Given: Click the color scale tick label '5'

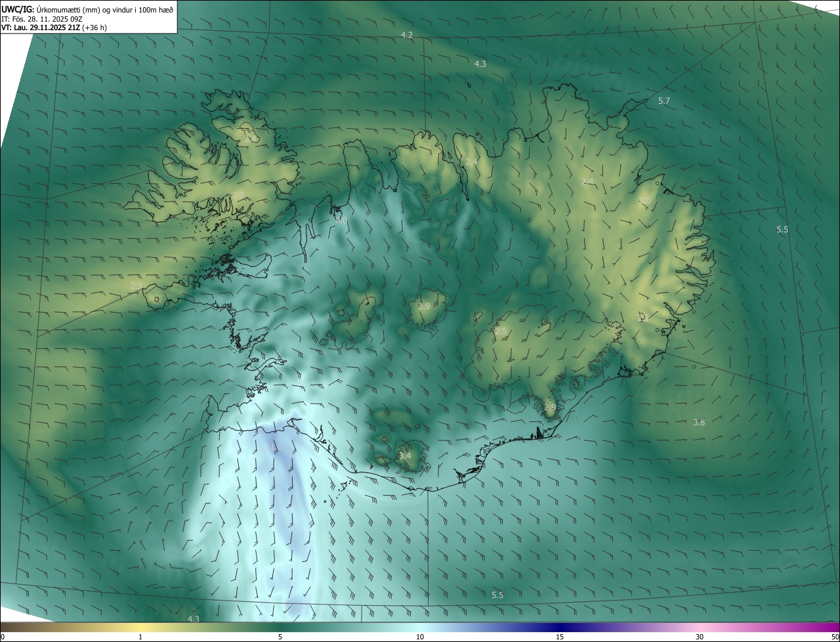Looking at the screenshot, I should click(280, 637).
